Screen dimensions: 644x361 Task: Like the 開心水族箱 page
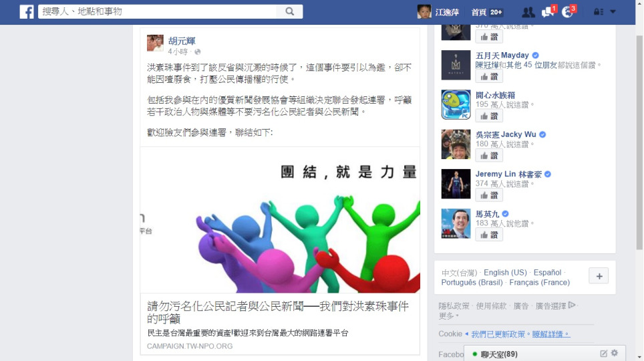click(489, 116)
